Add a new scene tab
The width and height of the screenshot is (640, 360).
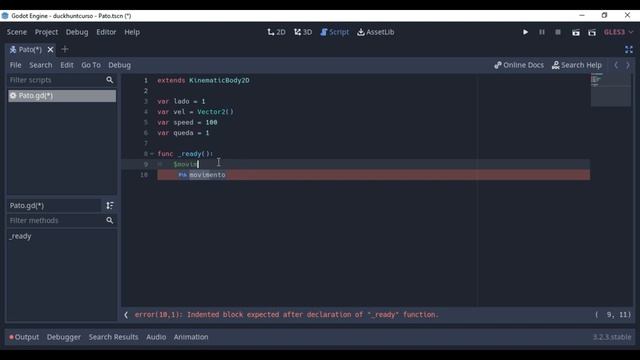[64, 49]
